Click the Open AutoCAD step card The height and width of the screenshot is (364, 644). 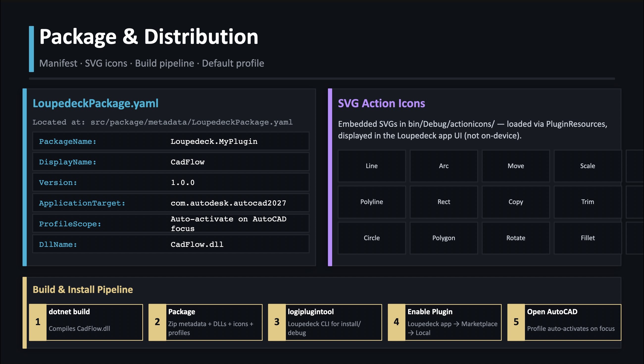pyautogui.click(x=564, y=322)
